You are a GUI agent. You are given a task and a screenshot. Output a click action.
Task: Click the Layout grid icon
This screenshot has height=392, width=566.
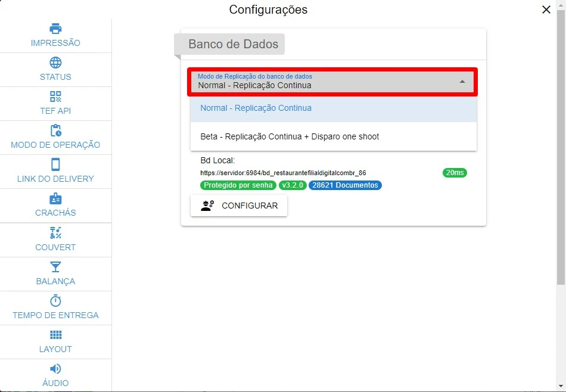[x=55, y=335]
